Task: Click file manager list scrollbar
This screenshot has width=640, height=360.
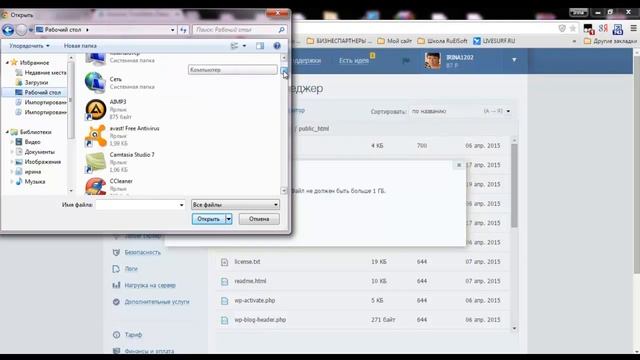Action: click(x=514, y=186)
